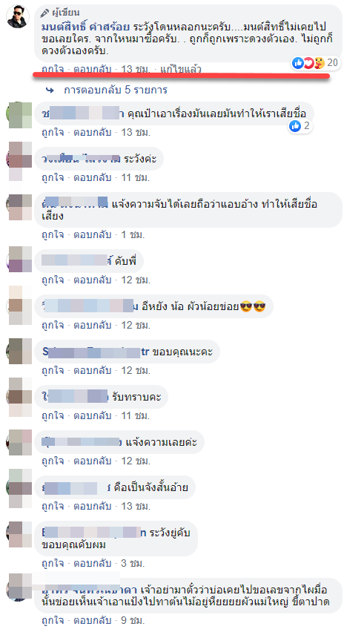Open the author's profile picture at top
The image size is (364, 632).
pyautogui.click(x=18, y=17)
